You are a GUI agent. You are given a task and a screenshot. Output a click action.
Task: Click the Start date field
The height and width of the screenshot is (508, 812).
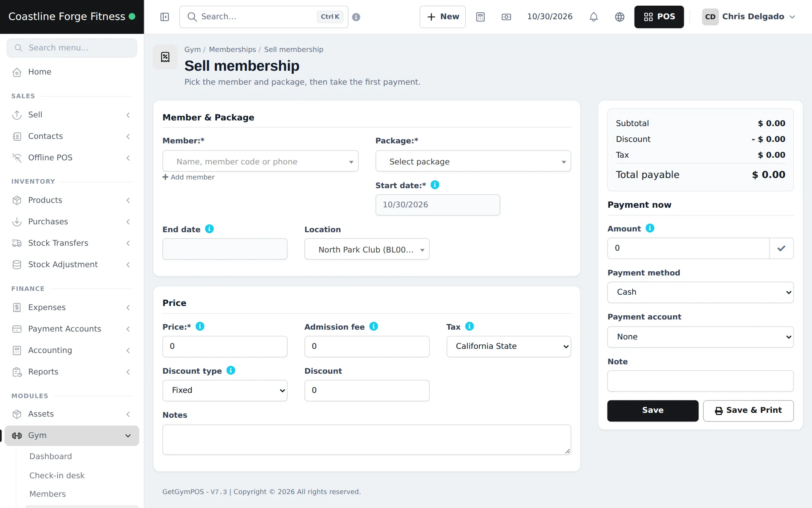coord(438,205)
